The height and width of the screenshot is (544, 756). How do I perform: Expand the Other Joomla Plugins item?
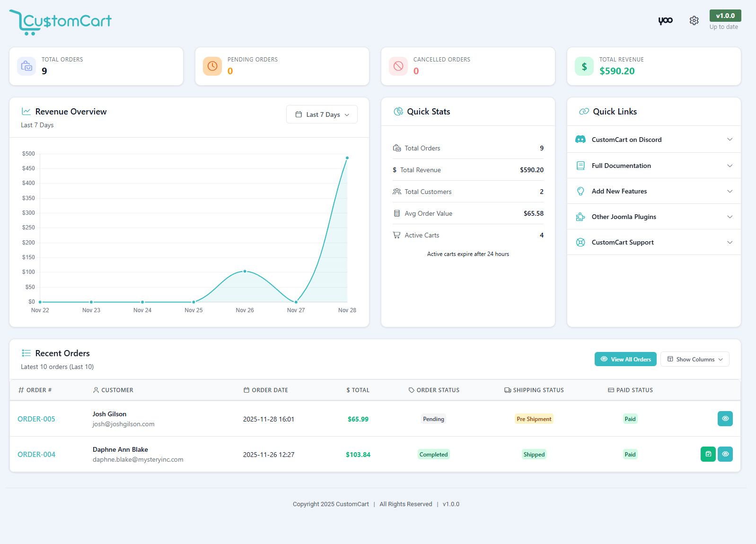(x=654, y=217)
